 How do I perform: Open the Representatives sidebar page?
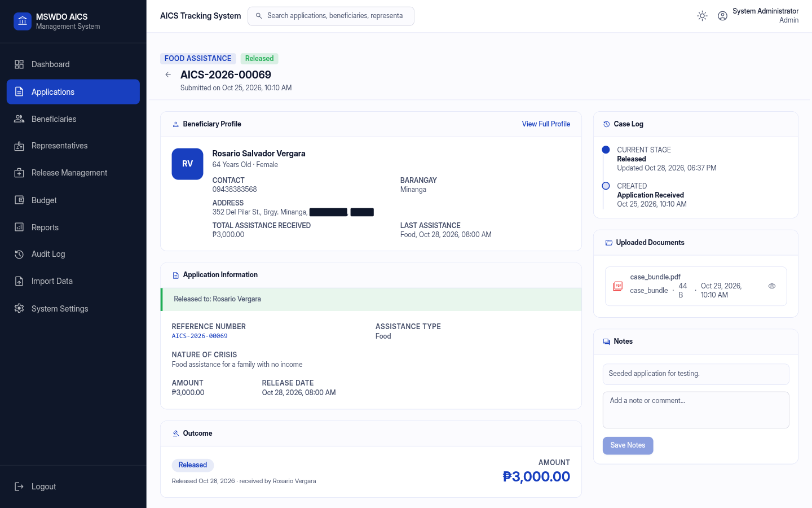point(73,146)
